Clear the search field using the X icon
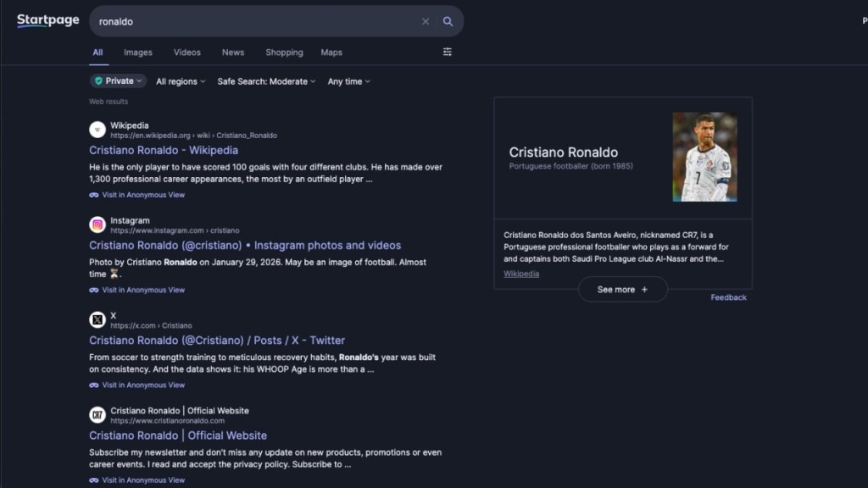 pyautogui.click(x=426, y=21)
